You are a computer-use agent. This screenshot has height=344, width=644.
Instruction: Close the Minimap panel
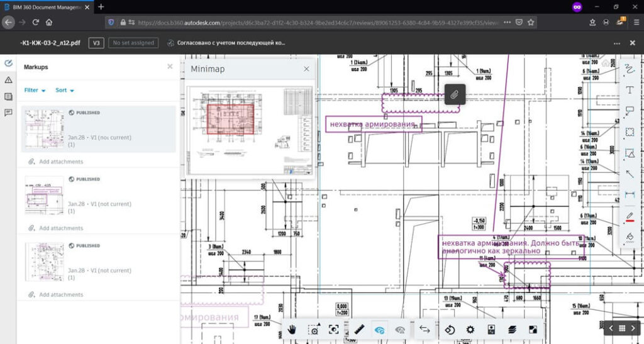pos(306,69)
